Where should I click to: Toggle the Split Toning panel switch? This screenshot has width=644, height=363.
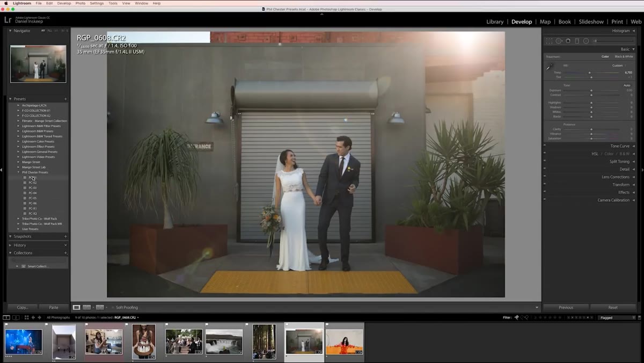click(x=545, y=161)
